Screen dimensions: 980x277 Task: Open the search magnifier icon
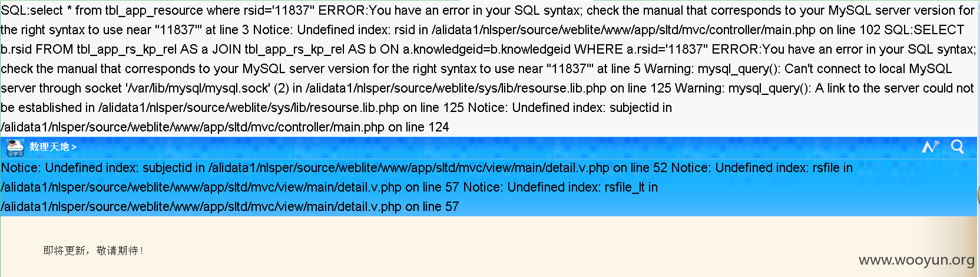(x=958, y=147)
